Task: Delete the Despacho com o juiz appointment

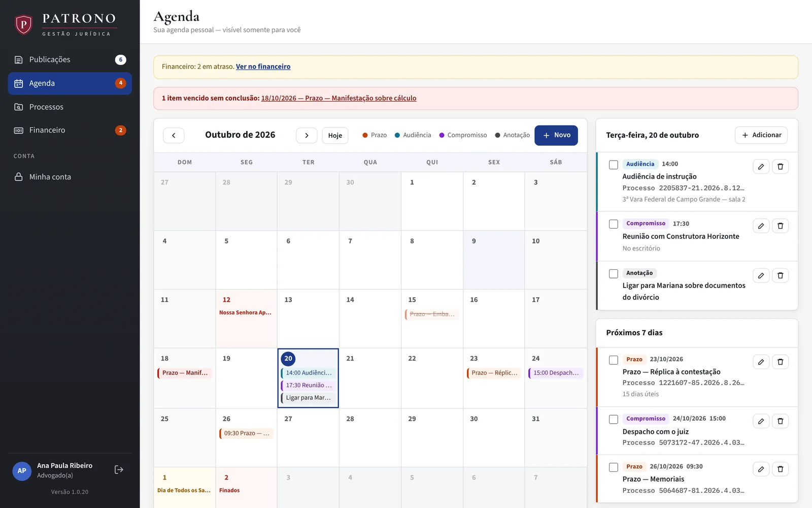Action: click(x=781, y=421)
